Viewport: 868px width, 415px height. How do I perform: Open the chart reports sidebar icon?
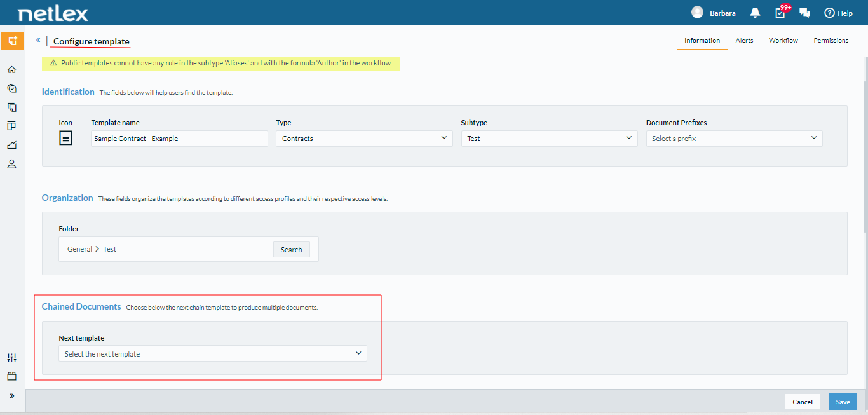[x=11, y=145]
